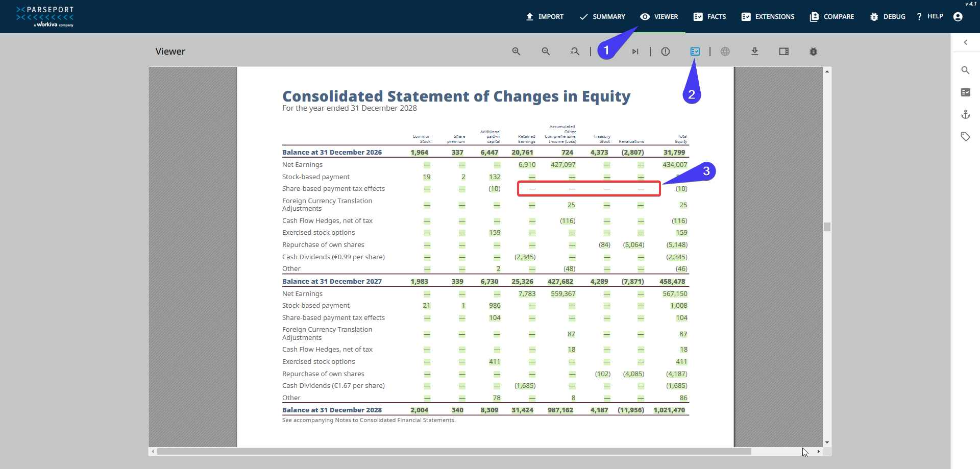The image size is (980, 469).
Task: Open the facts checklist panel in sidebar
Action: coord(966,92)
